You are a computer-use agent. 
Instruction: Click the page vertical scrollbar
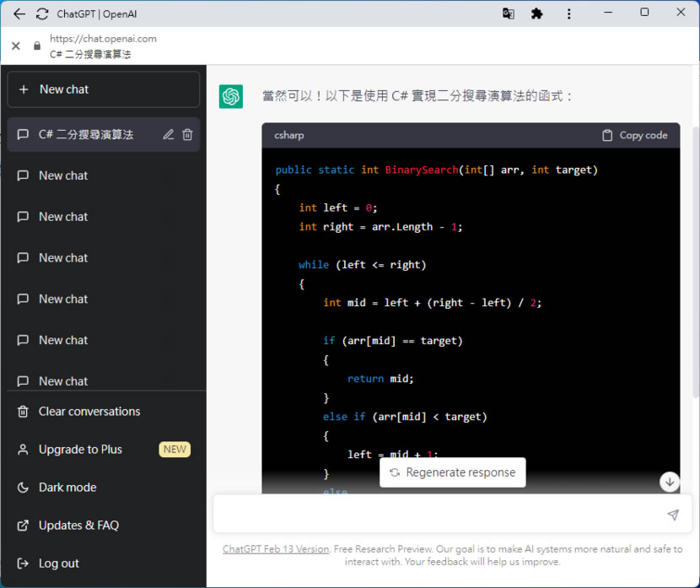click(x=696, y=263)
